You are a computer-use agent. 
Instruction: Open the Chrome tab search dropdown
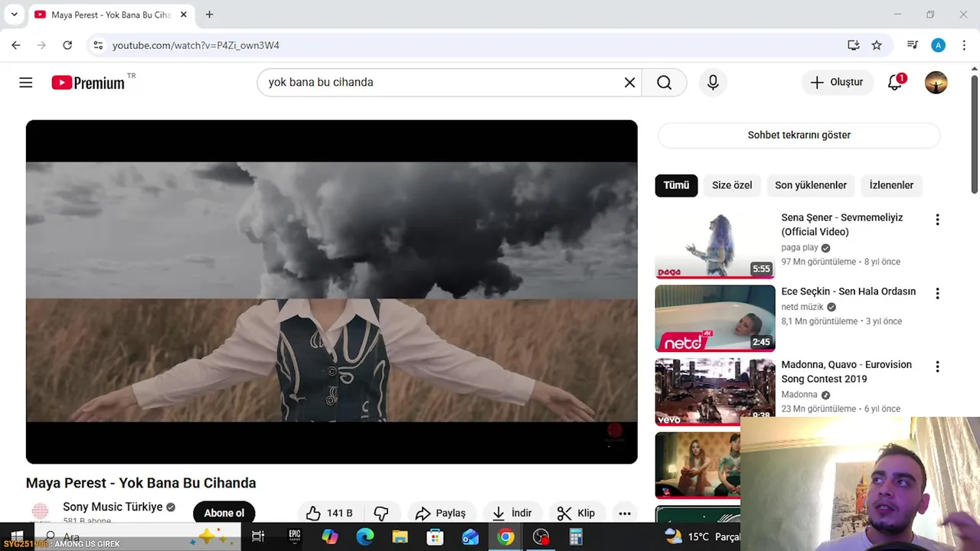[14, 15]
